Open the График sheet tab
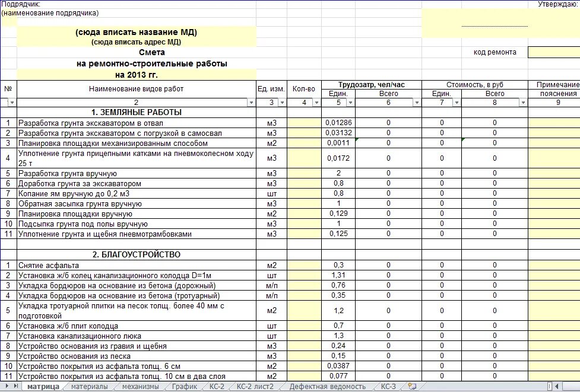The height and width of the screenshot is (392, 580). click(x=185, y=387)
